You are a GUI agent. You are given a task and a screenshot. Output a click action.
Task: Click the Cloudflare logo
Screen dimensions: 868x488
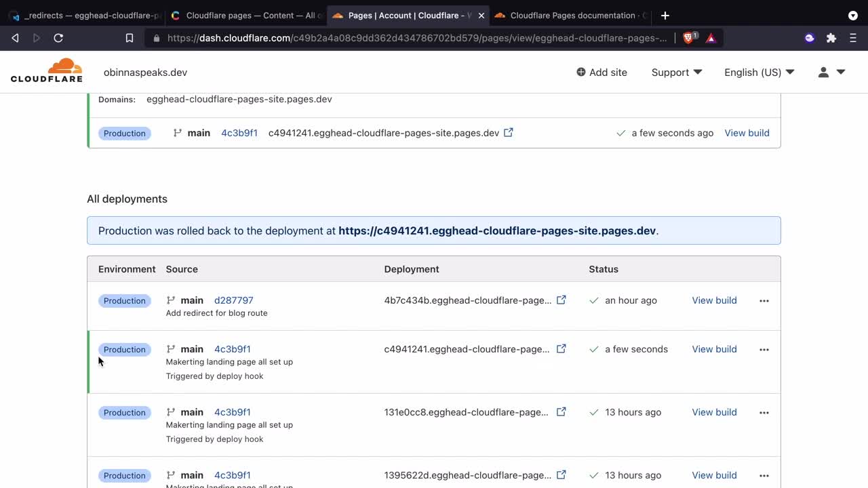click(x=46, y=71)
